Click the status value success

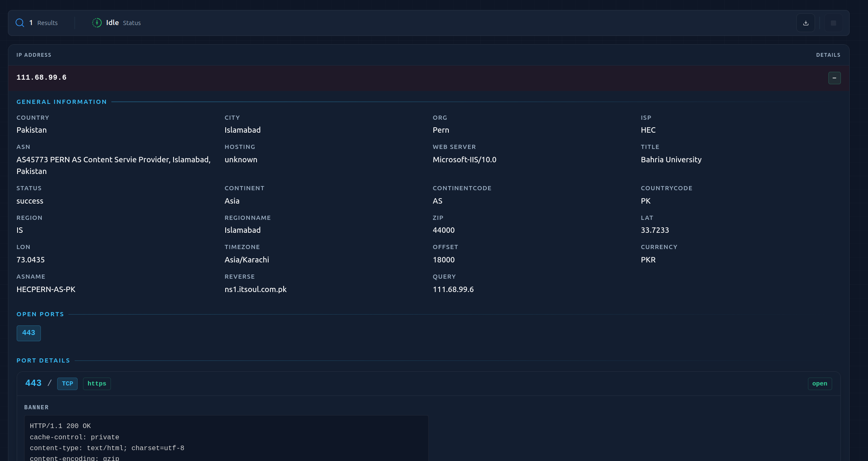30,201
